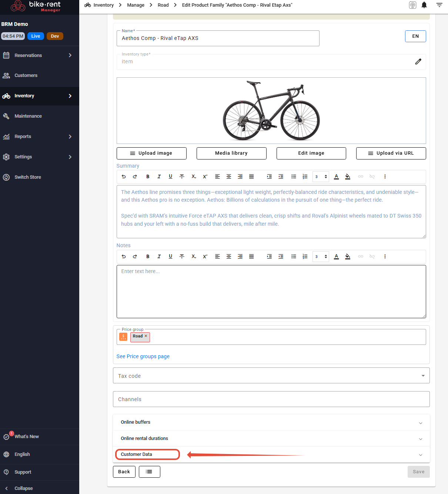
Task: Expand the Online buffers section
Action: click(271, 422)
